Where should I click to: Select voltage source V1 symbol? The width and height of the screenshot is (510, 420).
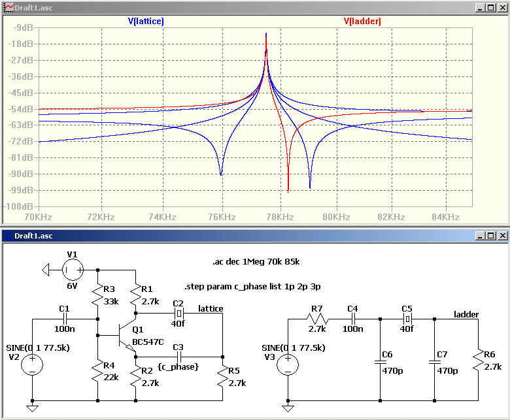(73, 270)
